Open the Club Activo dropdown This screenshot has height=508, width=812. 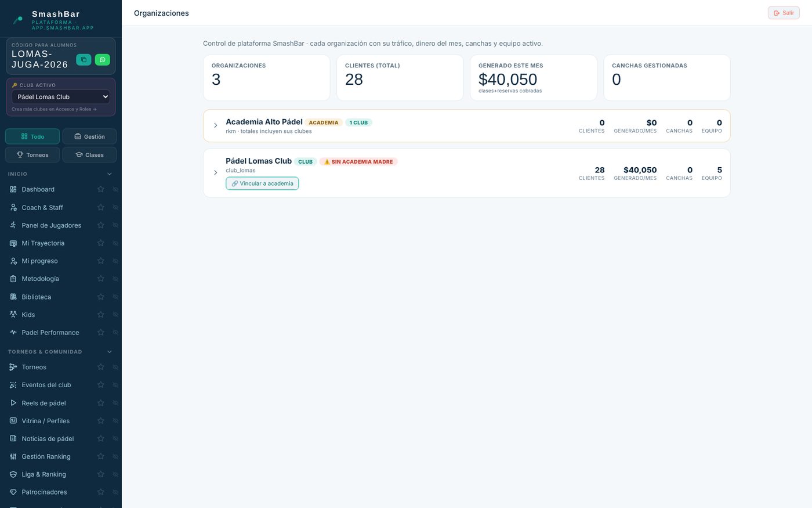[61, 97]
